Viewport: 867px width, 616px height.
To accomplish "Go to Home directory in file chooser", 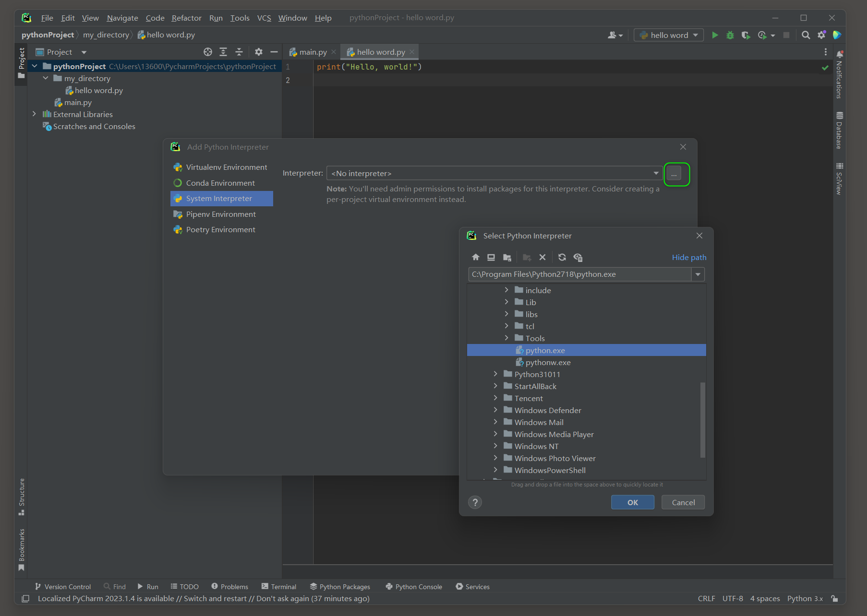I will 476,257.
